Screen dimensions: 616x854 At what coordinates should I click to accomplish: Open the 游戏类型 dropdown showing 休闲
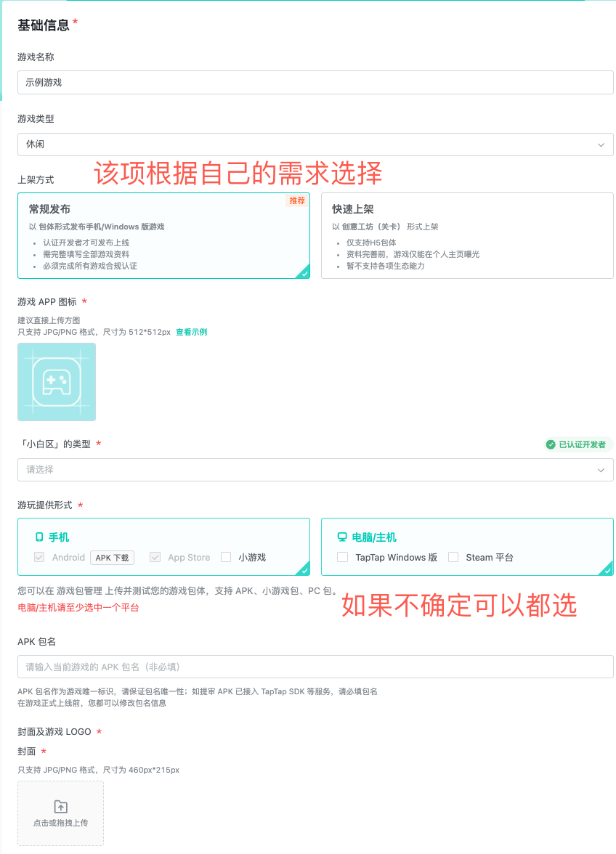click(x=315, y=145)
